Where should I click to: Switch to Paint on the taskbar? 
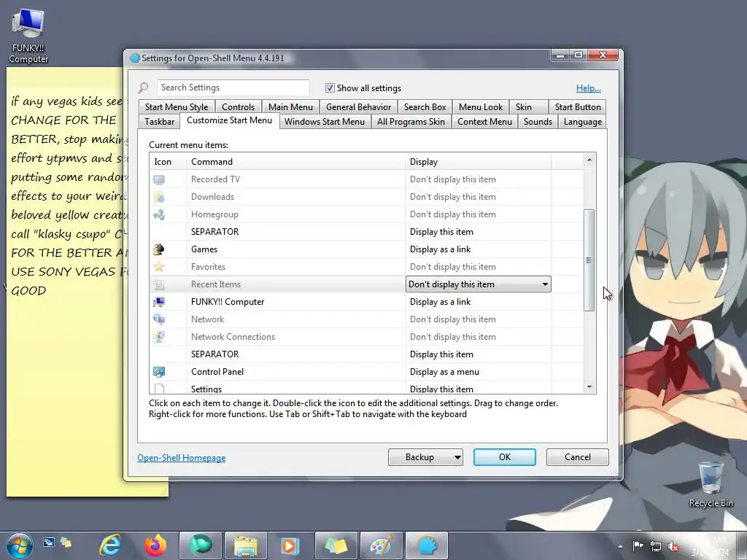coord(381,545)
